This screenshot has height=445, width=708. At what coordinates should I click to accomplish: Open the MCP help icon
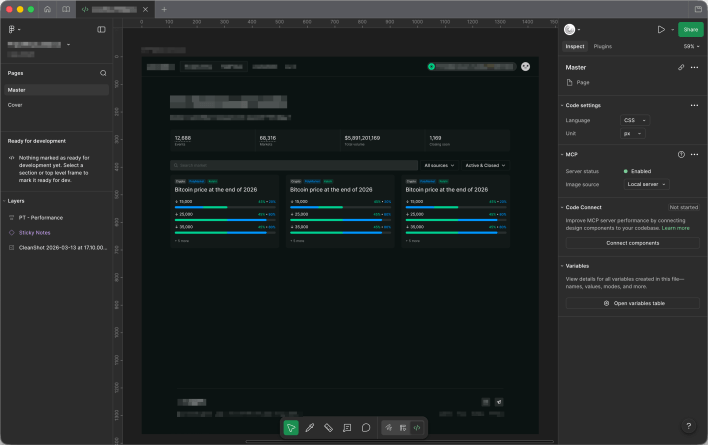pyautogui.click(x=681, y=154)
